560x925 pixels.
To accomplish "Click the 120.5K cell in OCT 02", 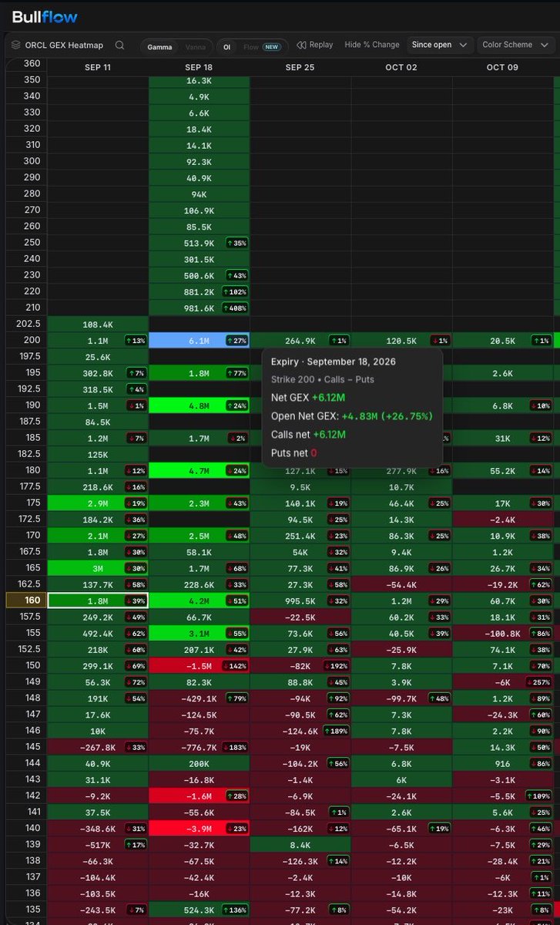I will tap(401, 340).
